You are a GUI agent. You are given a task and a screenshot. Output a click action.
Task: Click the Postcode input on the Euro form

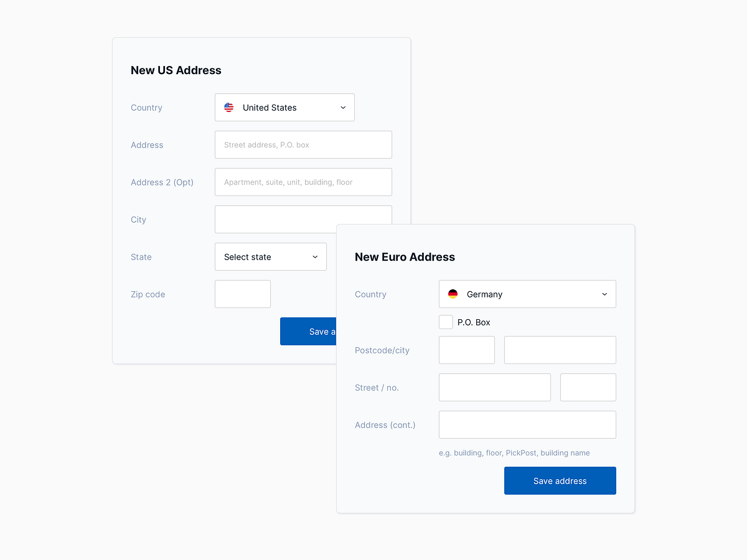[x=466, y=350]
